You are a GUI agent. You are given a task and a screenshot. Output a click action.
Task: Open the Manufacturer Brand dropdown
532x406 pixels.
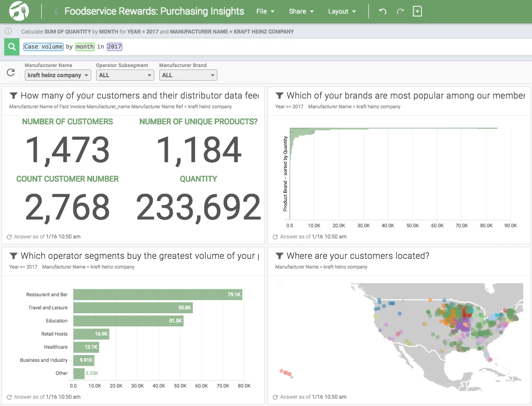188,75
